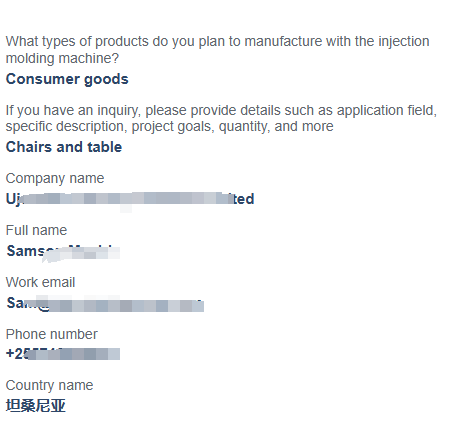Viewport: 449px width, 430px height.
Task: Click the inquiry details prompt paragraph
Action: pyautogui.click(x=221, y=118)
